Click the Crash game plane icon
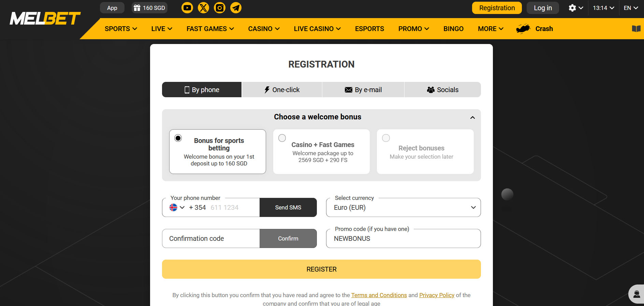The height and width of the screenshot is (306, 644). pos(523,29)
